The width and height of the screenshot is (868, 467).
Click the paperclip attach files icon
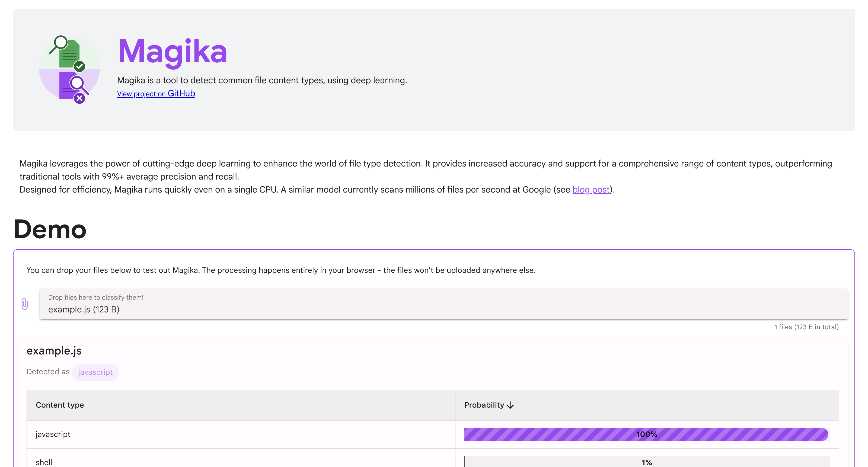25,304
